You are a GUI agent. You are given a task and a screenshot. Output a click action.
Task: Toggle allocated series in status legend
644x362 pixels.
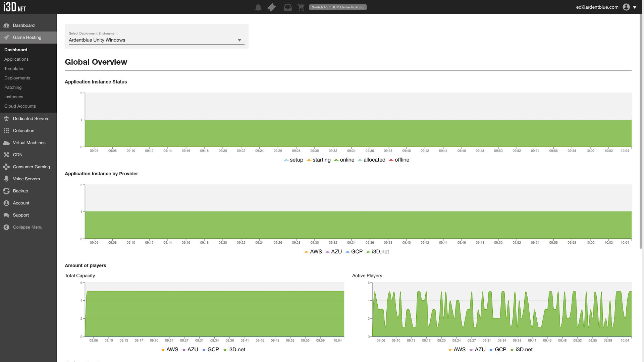coord(371,160)
